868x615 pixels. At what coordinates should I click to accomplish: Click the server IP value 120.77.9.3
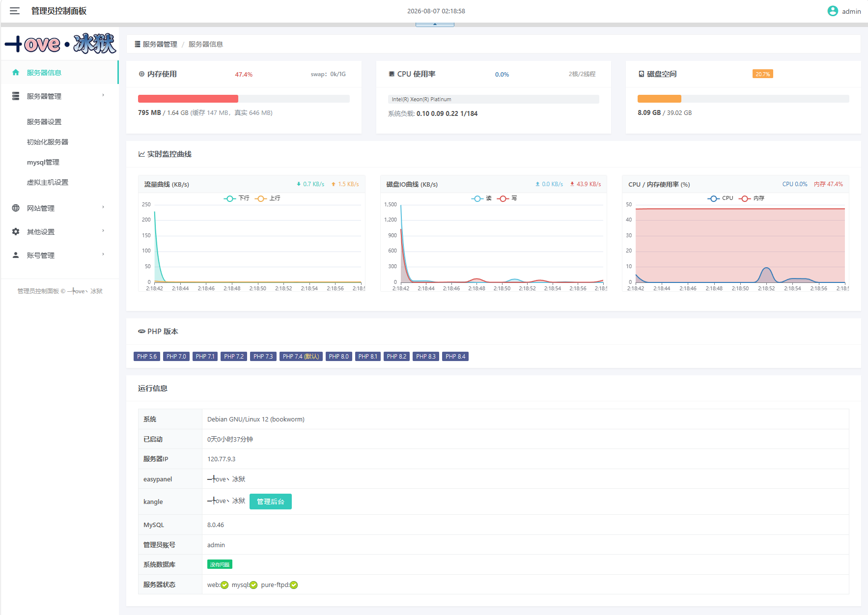pyautogui.click(x=221, y=459)
